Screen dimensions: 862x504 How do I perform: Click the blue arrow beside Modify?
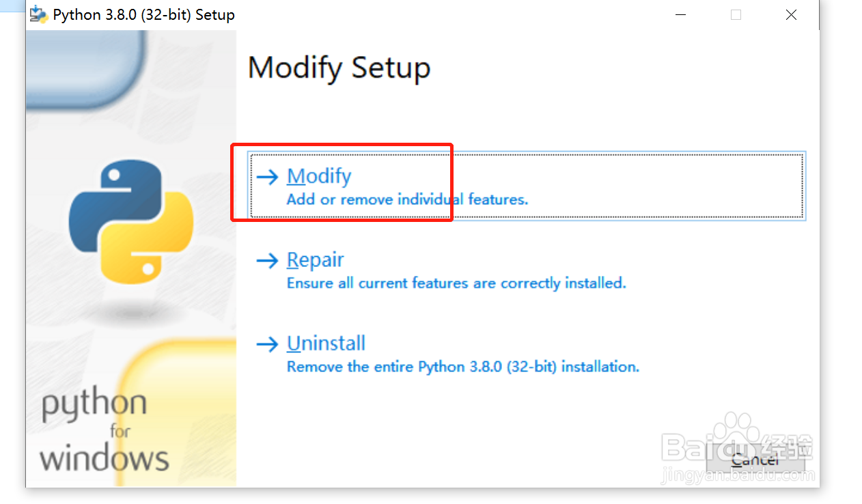pyautogui.click(x=267, y=177)
